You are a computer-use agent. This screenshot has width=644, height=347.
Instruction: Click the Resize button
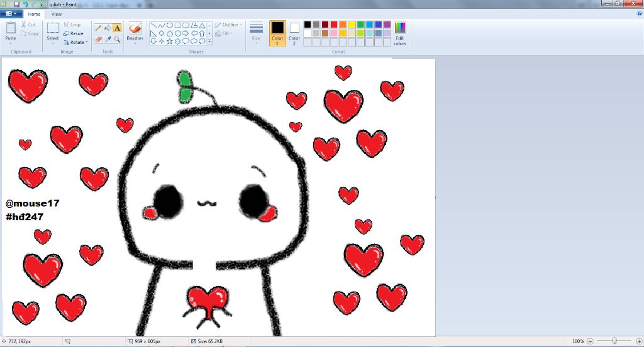pyautogui.click(x=74, y=33)
